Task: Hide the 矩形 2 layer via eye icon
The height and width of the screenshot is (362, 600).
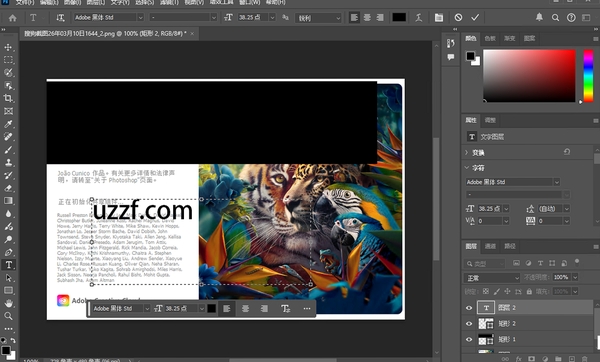Action: point(469,324)
